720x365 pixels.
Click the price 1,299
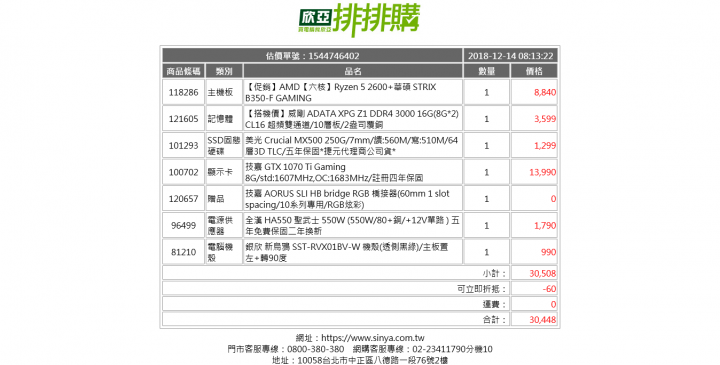pyautogui.click(x=545, y=146)
